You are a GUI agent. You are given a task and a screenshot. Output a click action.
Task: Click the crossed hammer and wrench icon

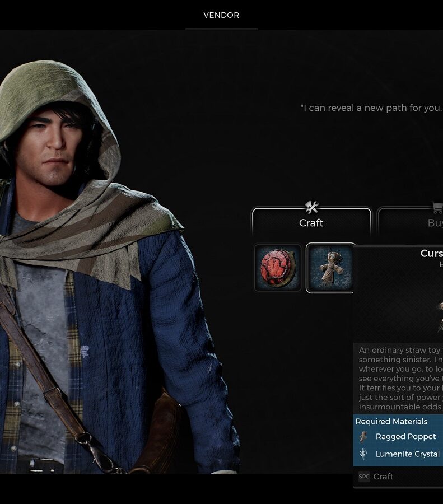tap(311, 207)
